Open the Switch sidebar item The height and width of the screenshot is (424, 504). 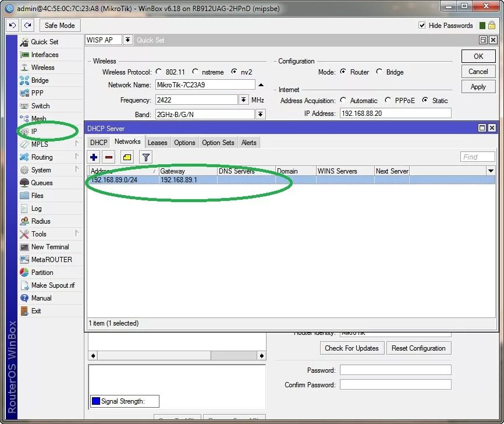tap(50, 106)
